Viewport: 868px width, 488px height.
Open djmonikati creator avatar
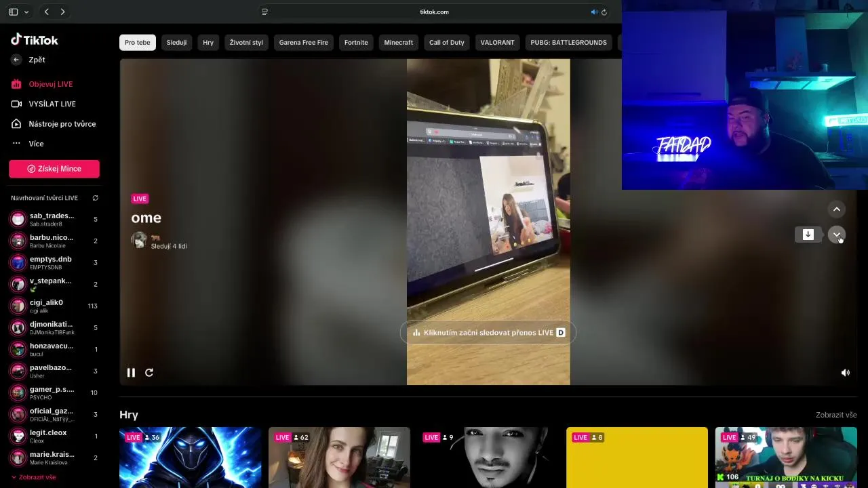click(18, 327)
